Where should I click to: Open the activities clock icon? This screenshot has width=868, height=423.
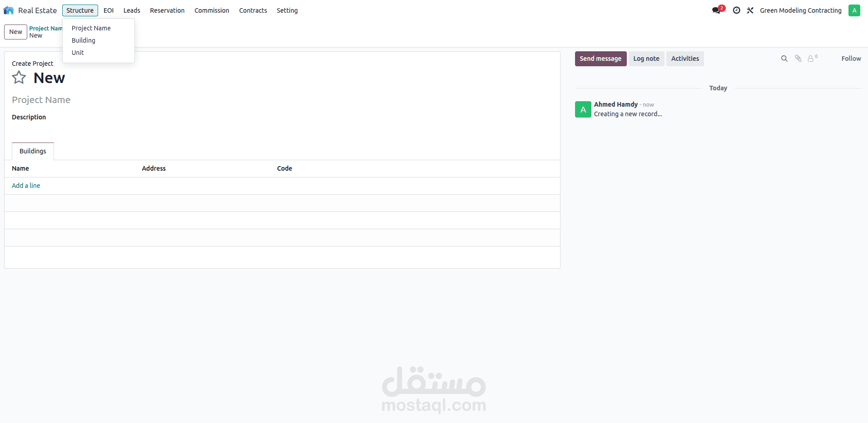coord(736,10)
